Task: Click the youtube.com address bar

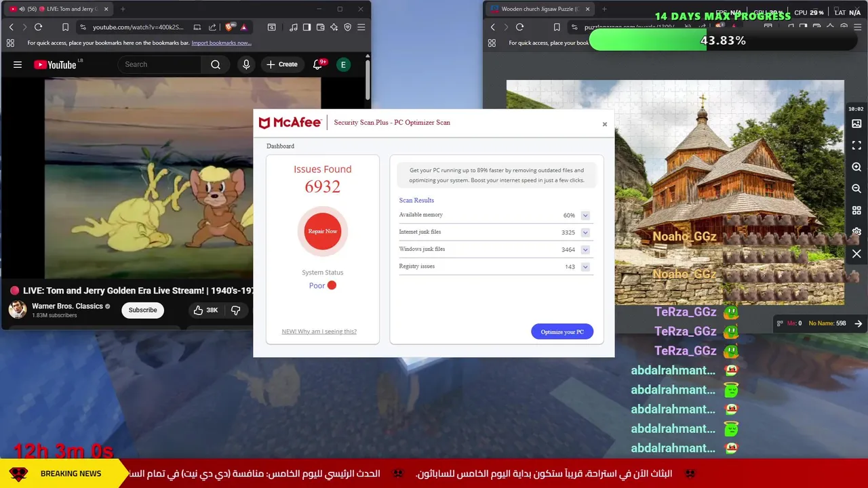Action: click(x=138, y=27)
